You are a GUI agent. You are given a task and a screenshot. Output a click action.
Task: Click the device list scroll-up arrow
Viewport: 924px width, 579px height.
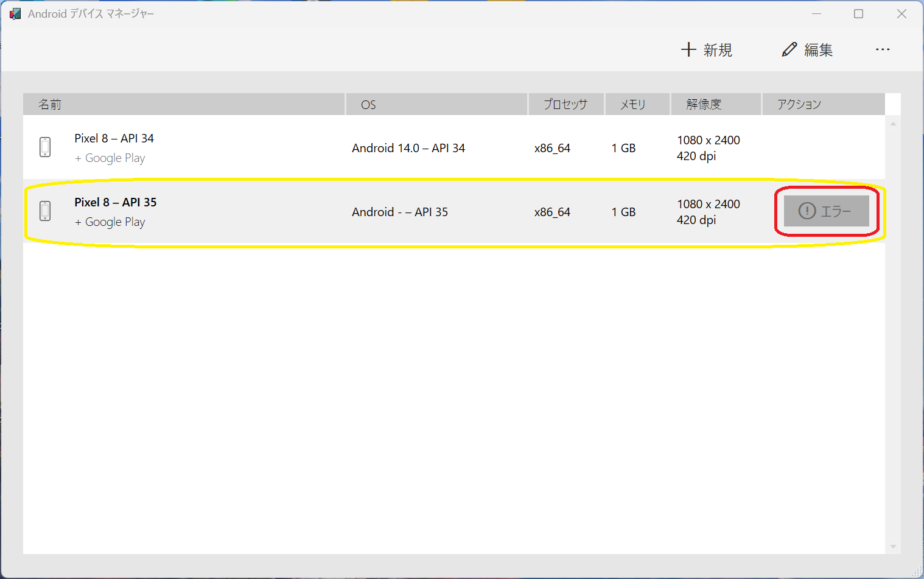(x=893, y=124)
